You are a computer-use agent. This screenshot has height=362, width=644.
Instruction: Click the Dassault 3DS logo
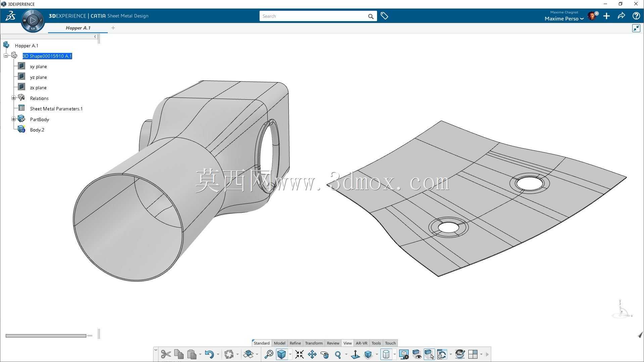pyautogui.click(x=10, y=16)
